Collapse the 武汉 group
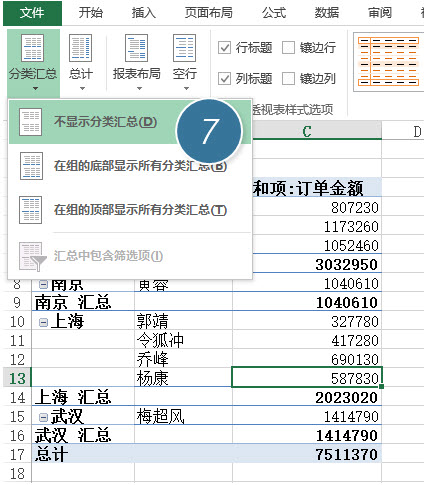Viewport: 429px width, 485px height. click(x=43, y=417)
